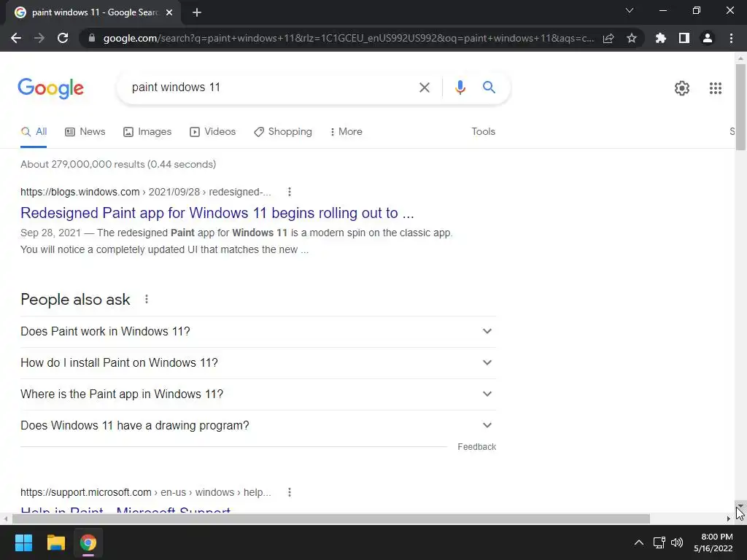Open File Explorer from the taskbar
Viewport: 747px width, 560px height.
click(55, 542)
